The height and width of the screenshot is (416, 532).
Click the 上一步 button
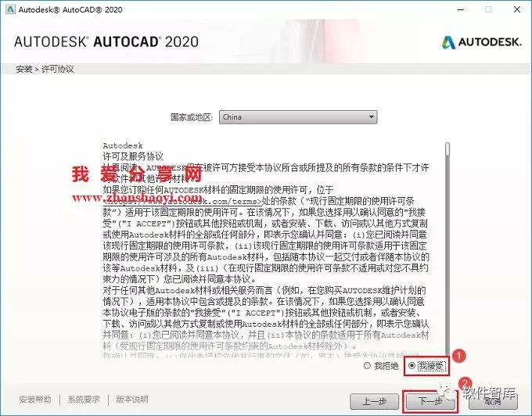374,401
